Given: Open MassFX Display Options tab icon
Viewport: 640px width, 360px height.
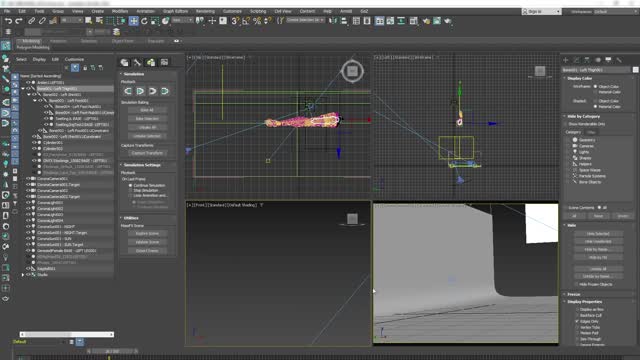Looking at the screenshot, I should [164, 62].
